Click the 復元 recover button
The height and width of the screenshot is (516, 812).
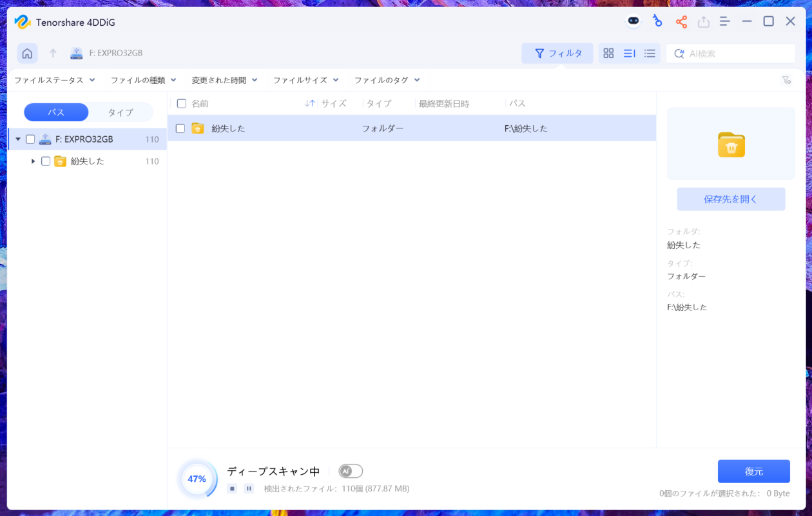coord(753,471)
